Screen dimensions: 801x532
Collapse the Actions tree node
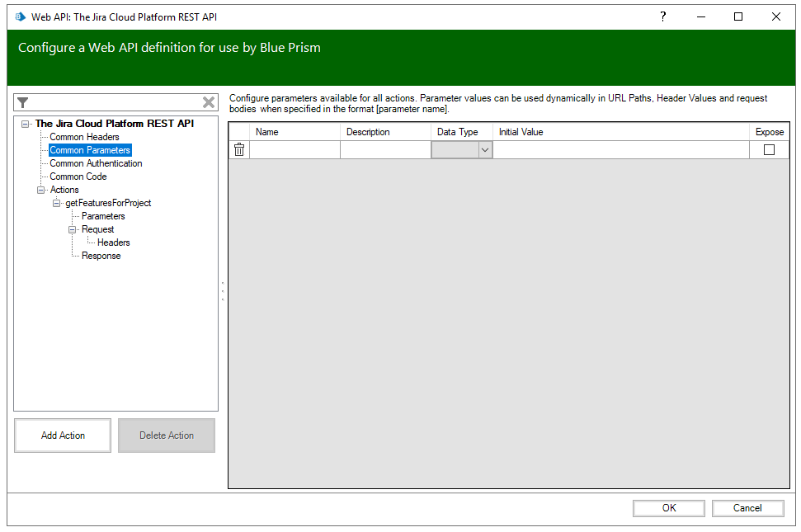pyautogui.click(x=40, y=190)
